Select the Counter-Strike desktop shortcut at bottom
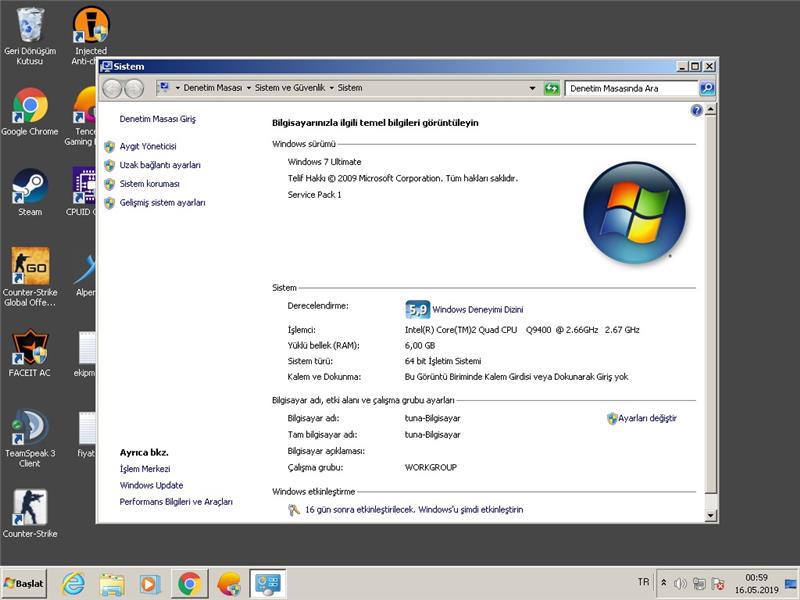Viewport: 800px width, 600px height. click(30, 514)
